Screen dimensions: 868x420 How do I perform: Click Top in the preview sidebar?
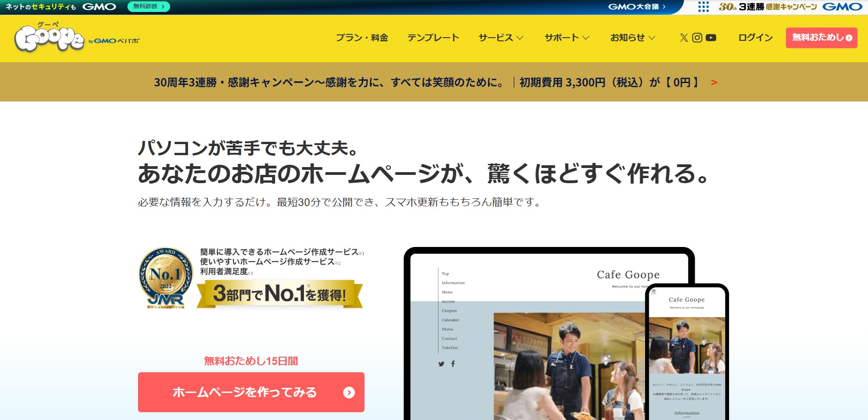tap(445, 274)
